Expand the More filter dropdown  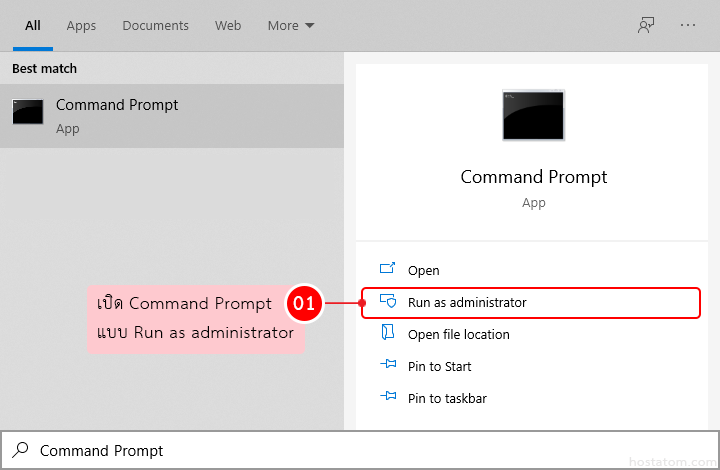(290, 25)
